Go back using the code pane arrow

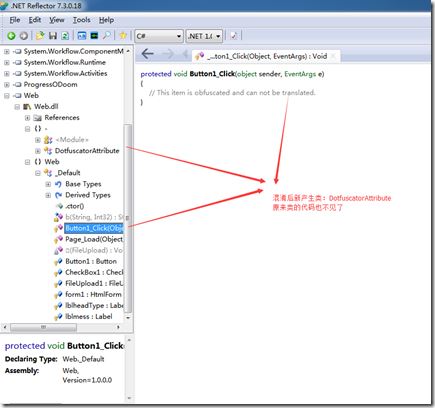pos(148,54)
